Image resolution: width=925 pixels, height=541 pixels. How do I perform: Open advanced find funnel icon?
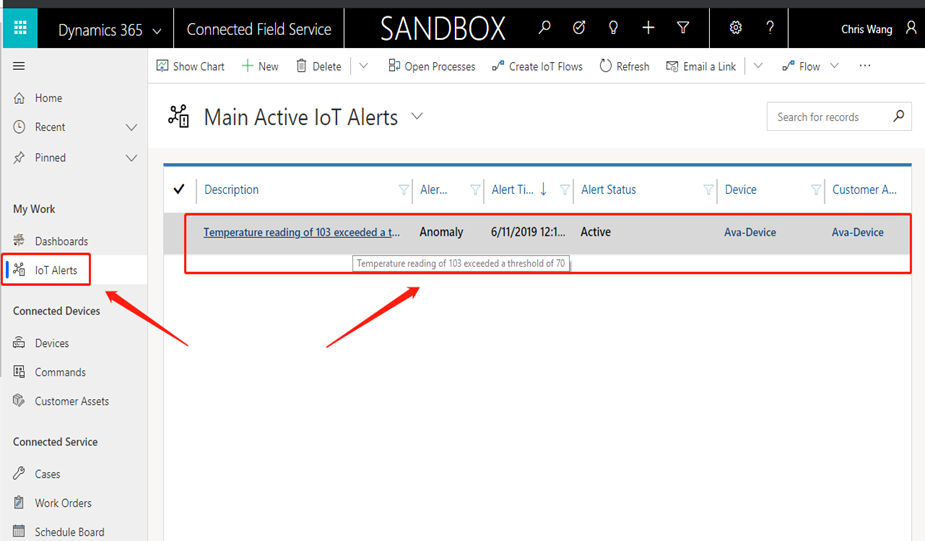pyautogui.click(x=683, y=27)
